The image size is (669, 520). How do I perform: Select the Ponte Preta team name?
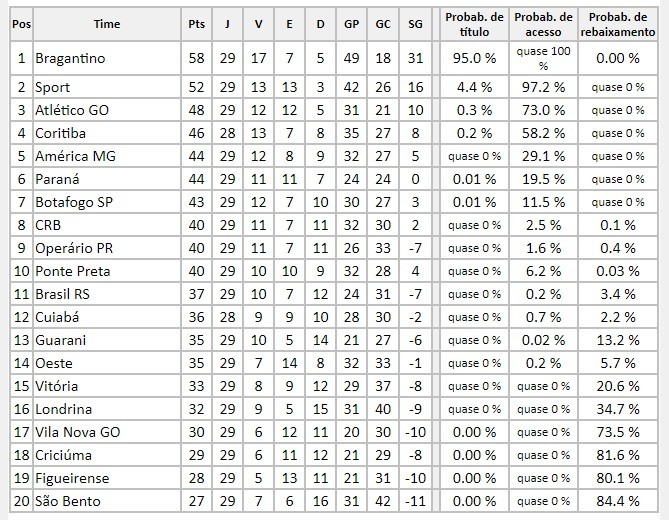point(73,271)
